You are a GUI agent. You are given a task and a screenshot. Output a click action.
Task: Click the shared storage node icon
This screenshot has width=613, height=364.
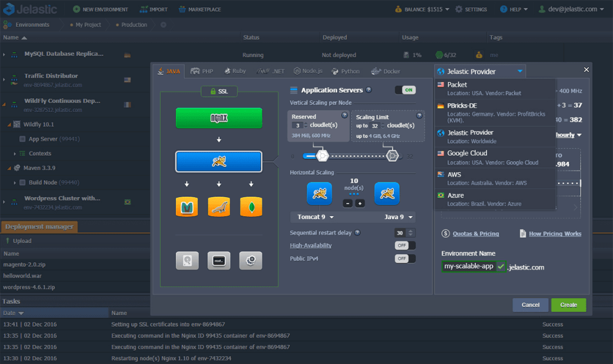pyautogui.click(x=187, y=260)
